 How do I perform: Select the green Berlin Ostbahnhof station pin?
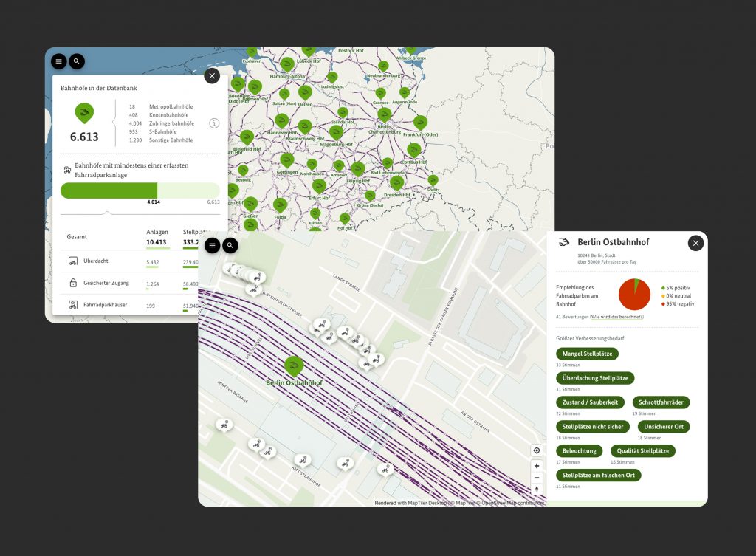pos(294,365)
